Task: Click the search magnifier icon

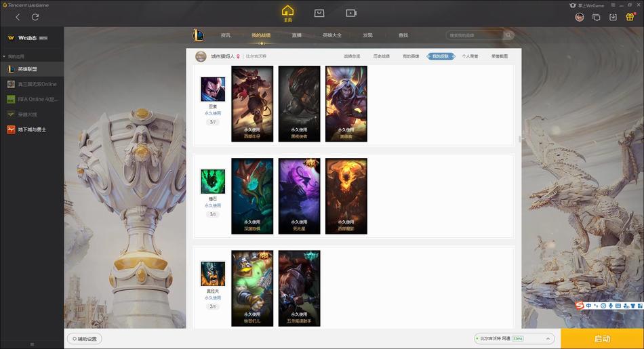Action: pos(508,35)
